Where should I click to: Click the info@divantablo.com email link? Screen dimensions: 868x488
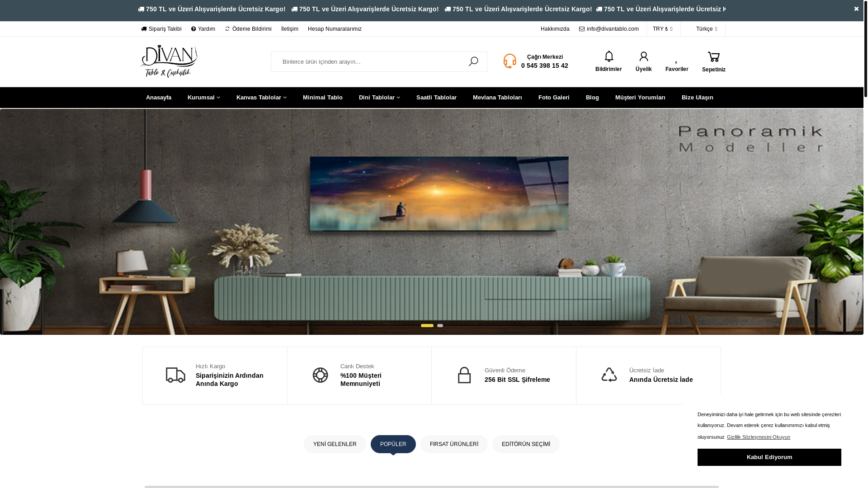click(x=609, y=29)
